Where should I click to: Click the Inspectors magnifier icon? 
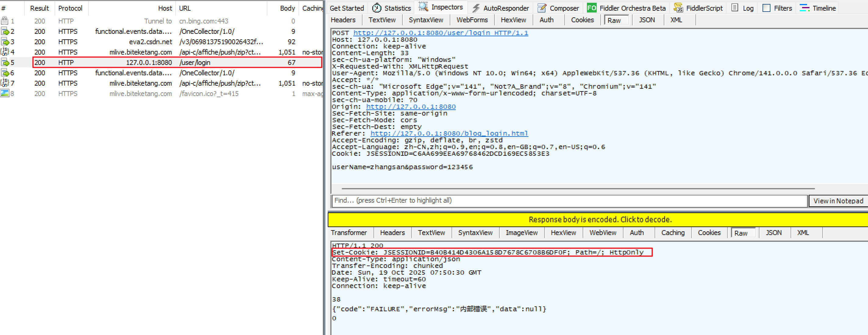[x=423, y=7]
